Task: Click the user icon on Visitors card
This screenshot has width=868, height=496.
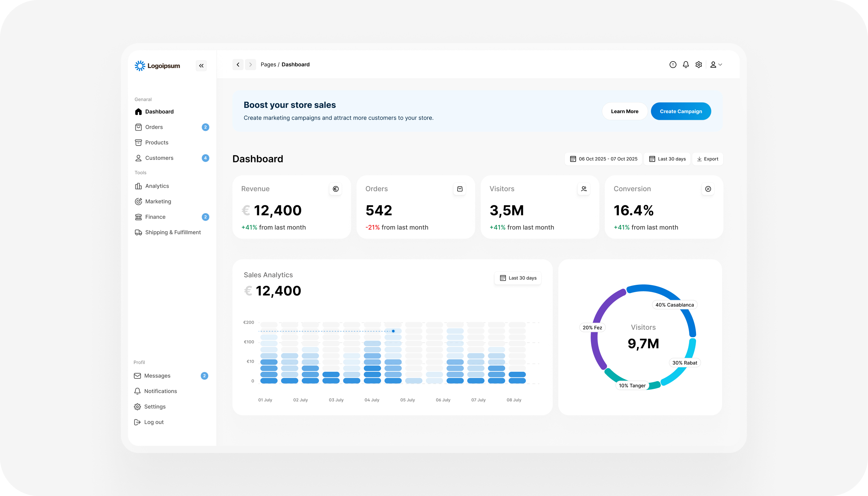Action: pyautogui.click(x=584, y=189)
